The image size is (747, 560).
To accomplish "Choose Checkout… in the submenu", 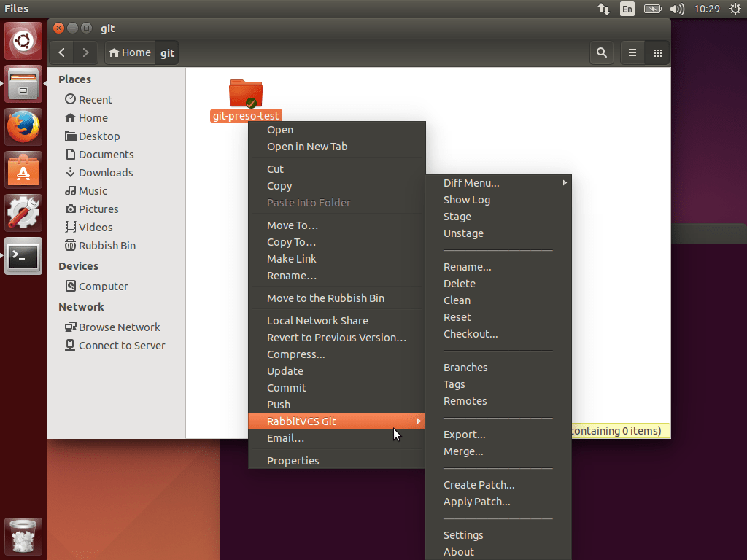I will click(498, 334).
